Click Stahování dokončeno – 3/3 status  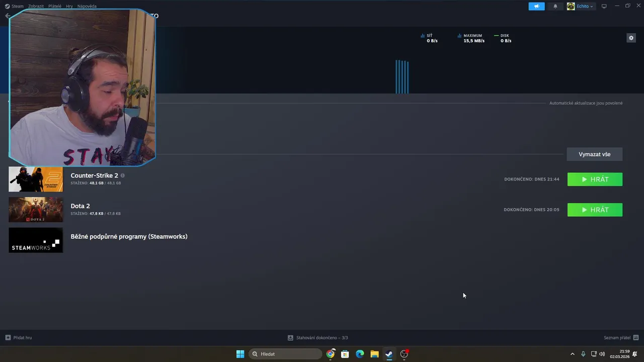[x=322, y=338]
